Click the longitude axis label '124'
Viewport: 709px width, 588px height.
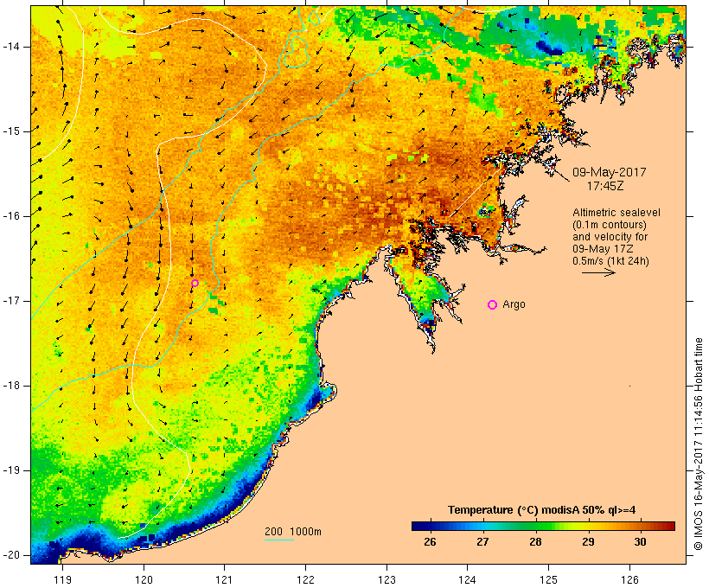(468, 579)
